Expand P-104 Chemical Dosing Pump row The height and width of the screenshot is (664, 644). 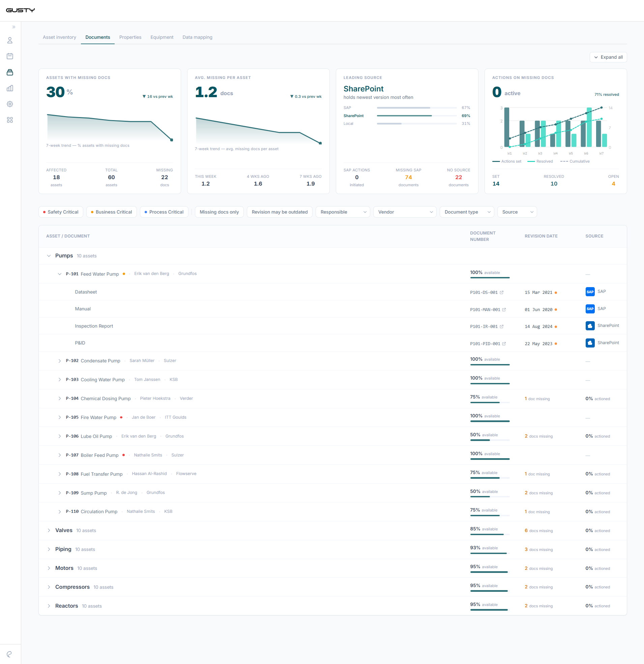pyautogui.click(x=60, y=399)
